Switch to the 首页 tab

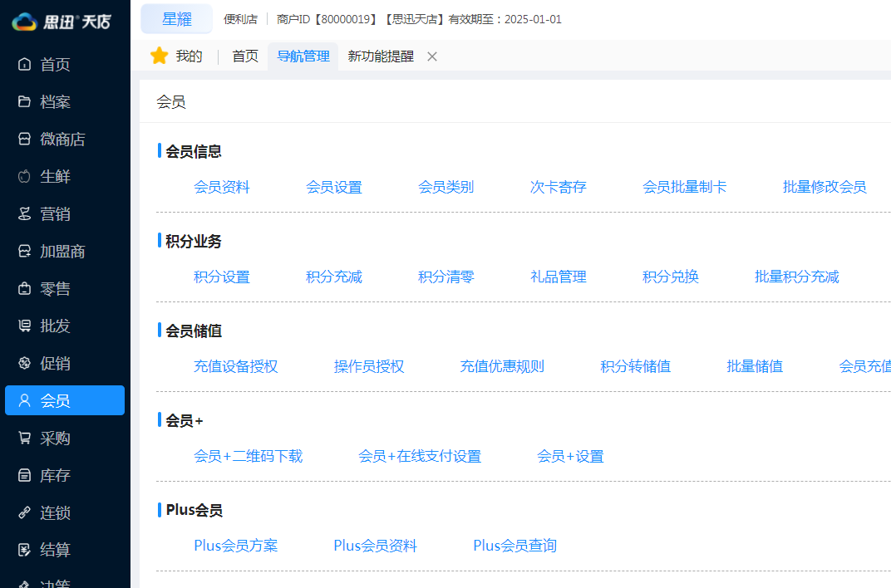tap(244, 56)
